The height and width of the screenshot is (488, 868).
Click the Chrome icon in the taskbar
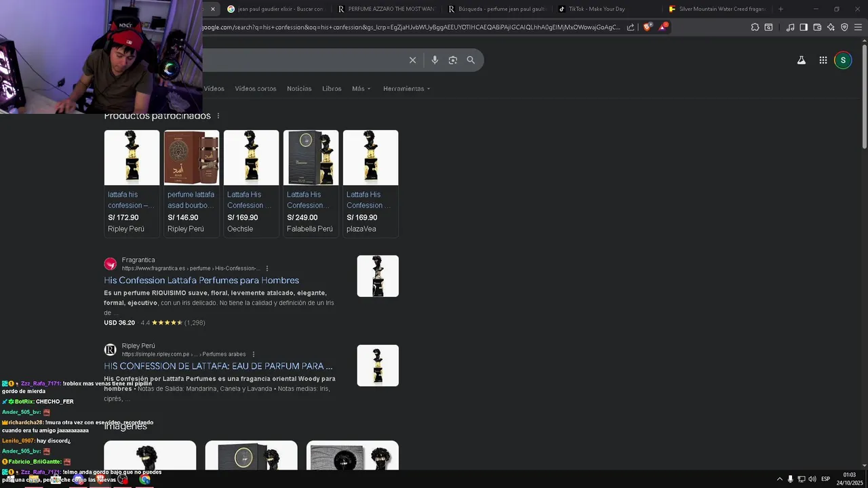pyautogui.click(x=144, y=479)
